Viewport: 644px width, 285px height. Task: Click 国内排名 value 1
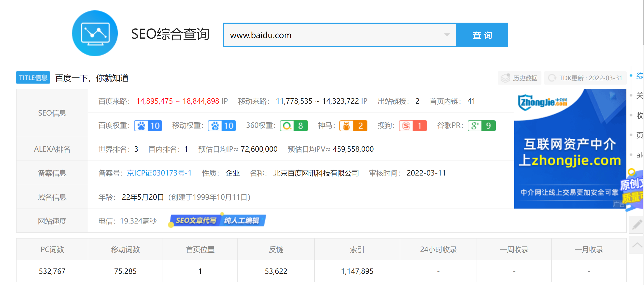coord(186,149)
